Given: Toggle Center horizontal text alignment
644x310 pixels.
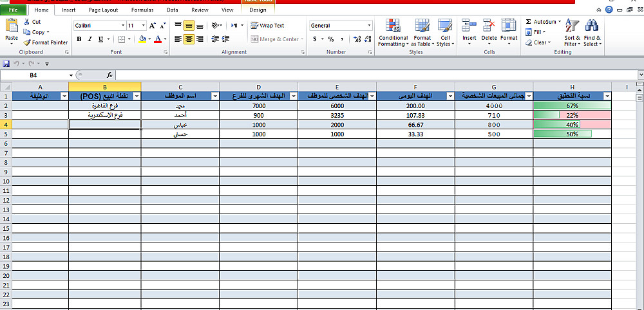Looking at the screenshot, I should [x=189, y=39].
